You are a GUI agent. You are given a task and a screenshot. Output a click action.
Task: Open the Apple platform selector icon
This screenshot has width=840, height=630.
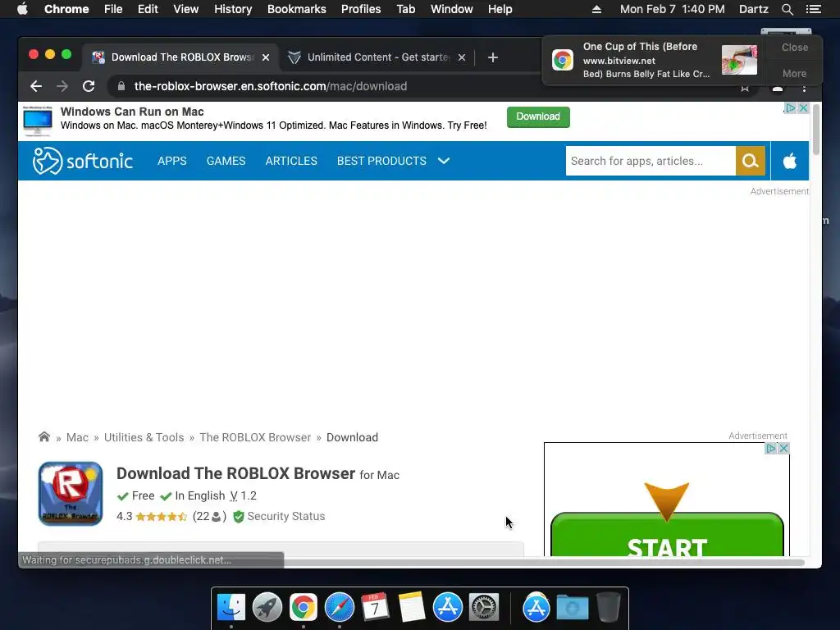(790, 161)
